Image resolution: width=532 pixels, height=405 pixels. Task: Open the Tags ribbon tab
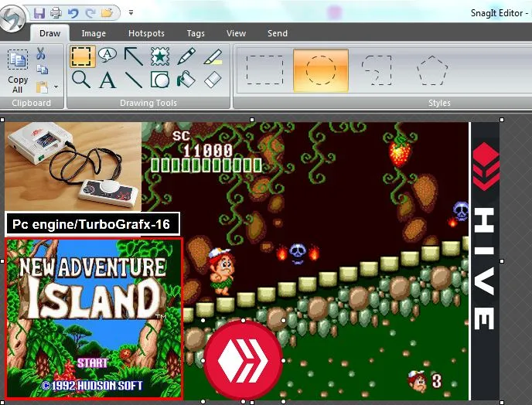[x=196, y=33]
